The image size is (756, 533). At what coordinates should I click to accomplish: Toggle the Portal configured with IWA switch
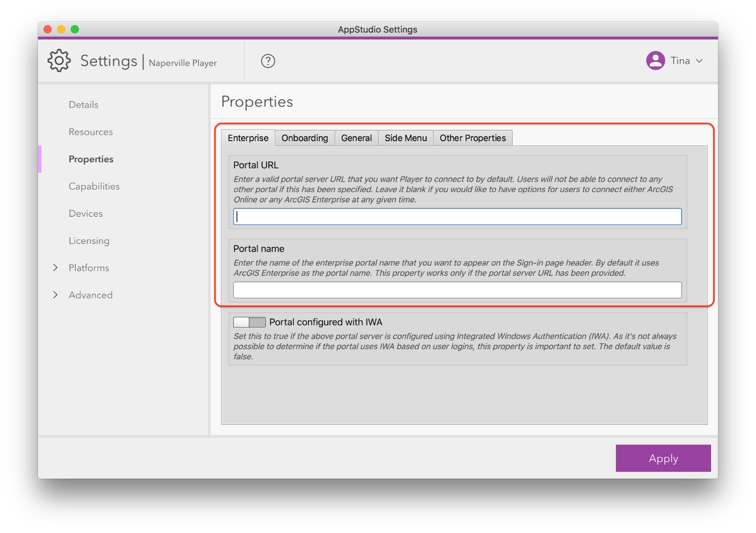(249, 322)
